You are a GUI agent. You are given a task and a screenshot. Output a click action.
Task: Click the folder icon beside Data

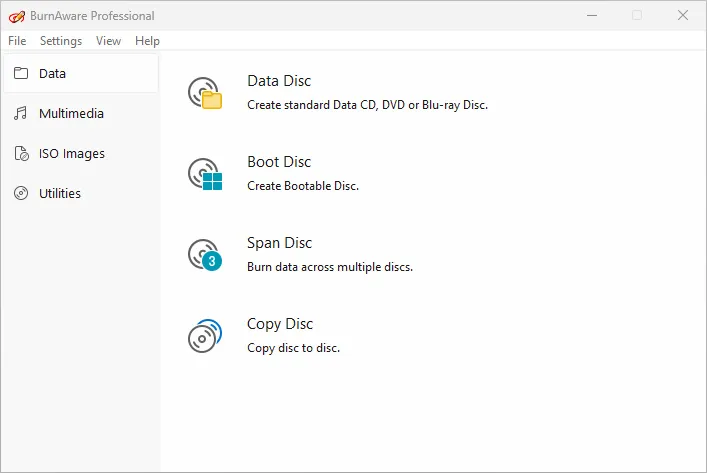coord(21,73)
